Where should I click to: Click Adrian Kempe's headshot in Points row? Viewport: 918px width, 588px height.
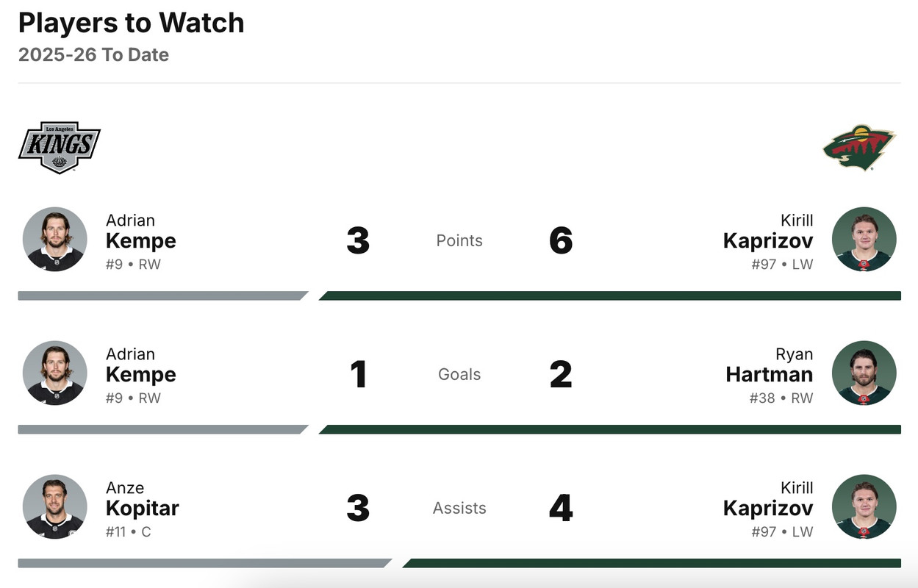coord(55,240)
